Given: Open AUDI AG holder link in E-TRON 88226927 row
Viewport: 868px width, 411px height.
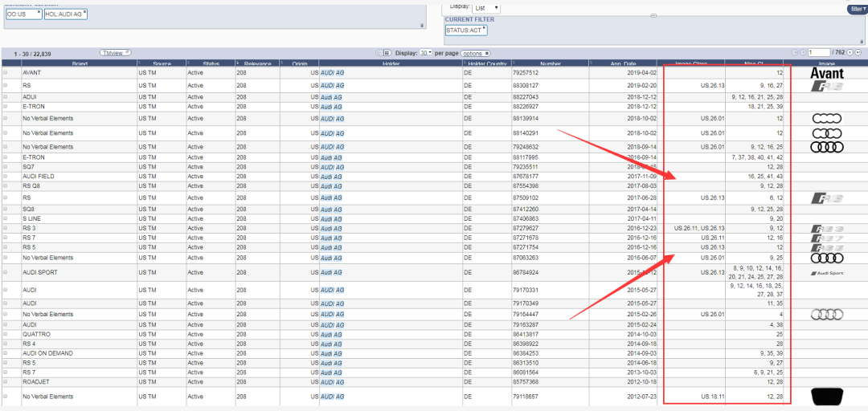Looking at the screenshot, I should click(332, 107).
